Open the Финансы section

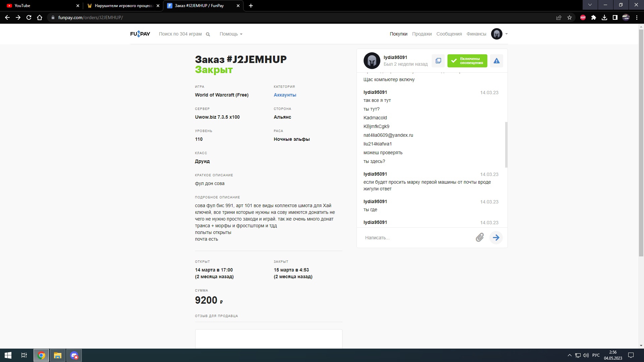pyautogui.click(x=476, y=34)
